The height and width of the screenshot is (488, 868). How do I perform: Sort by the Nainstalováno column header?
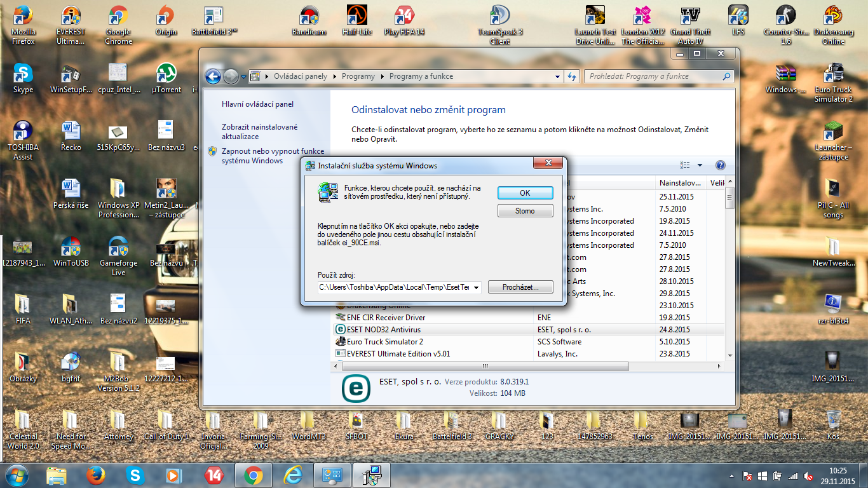pos(682,183)
